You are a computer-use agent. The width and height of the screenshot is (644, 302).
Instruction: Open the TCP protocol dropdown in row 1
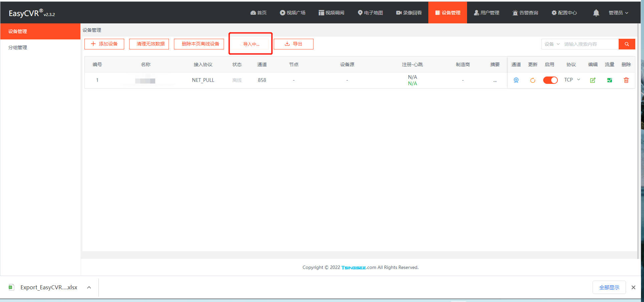pos(572,80)
